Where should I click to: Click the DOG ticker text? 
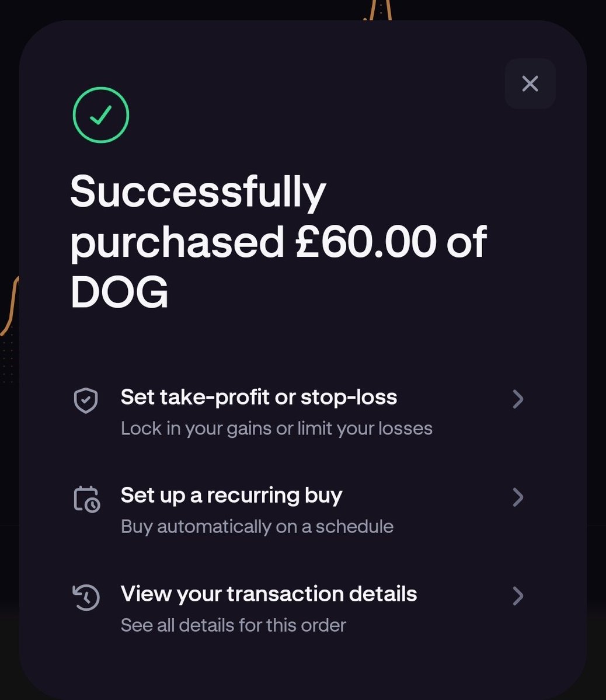tap(119, 291)
